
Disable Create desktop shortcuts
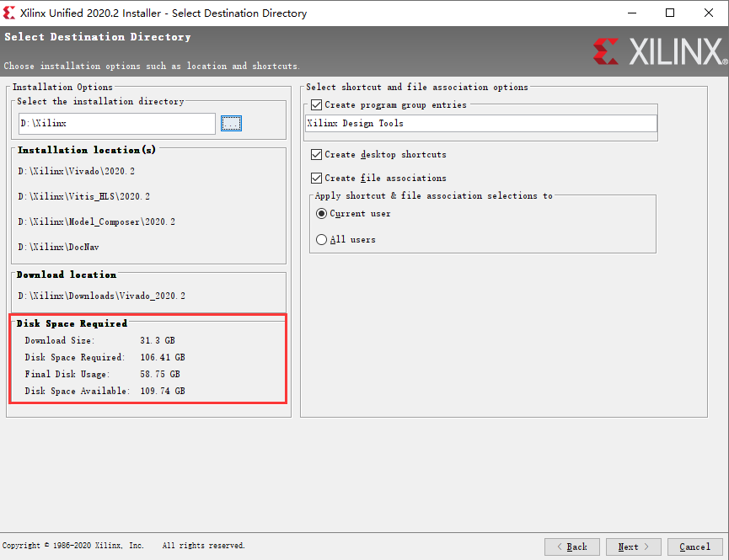tap(317, 155)
